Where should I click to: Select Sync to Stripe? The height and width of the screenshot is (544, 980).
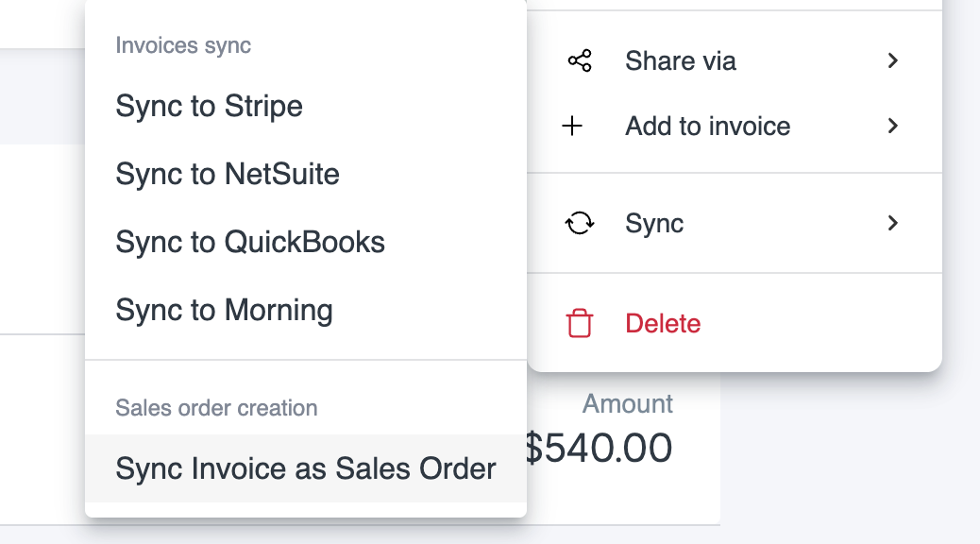tap(209, 106)
